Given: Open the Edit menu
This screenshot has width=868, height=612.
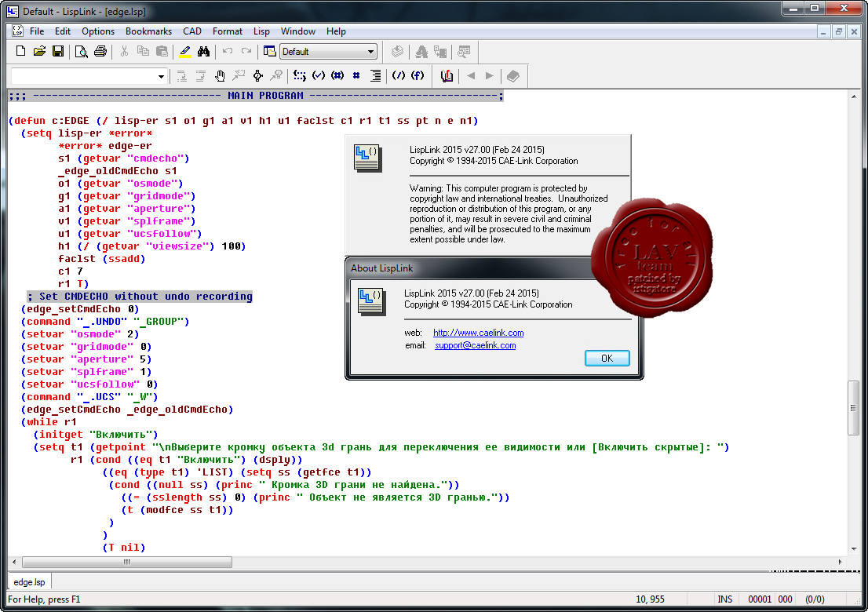Looking at the screenshot, I should [x=63, y=31].
